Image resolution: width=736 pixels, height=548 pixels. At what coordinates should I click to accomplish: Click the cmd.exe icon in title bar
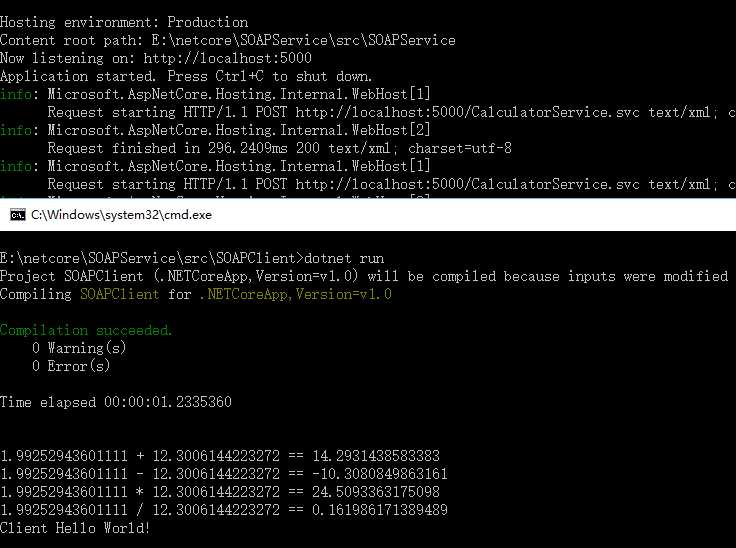(x=17, y=215)
